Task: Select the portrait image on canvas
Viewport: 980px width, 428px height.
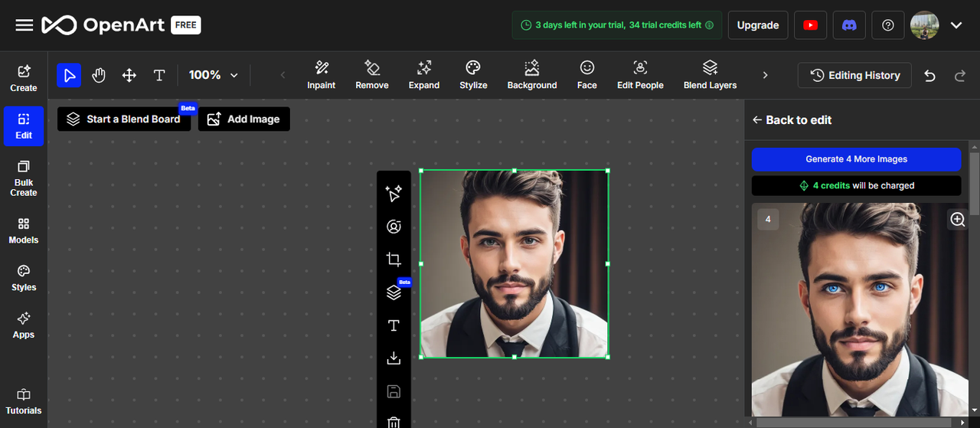Action: 514,263
